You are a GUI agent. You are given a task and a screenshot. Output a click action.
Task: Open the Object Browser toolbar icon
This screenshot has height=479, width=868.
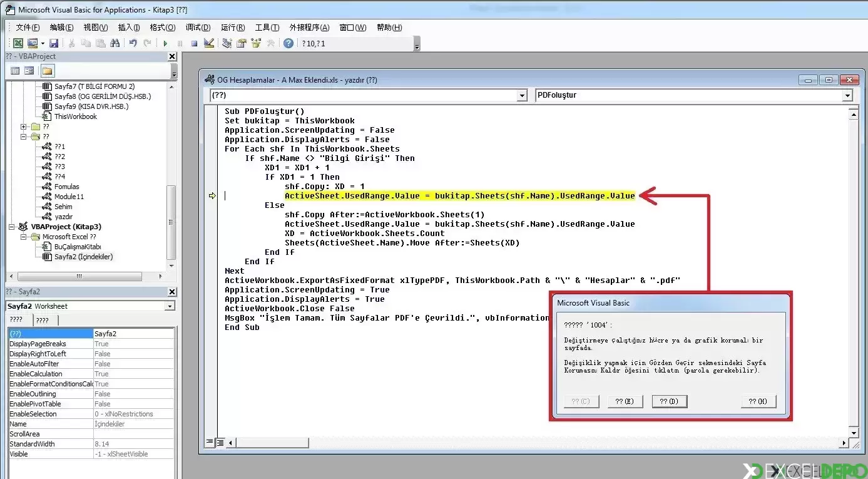point(256,43)
